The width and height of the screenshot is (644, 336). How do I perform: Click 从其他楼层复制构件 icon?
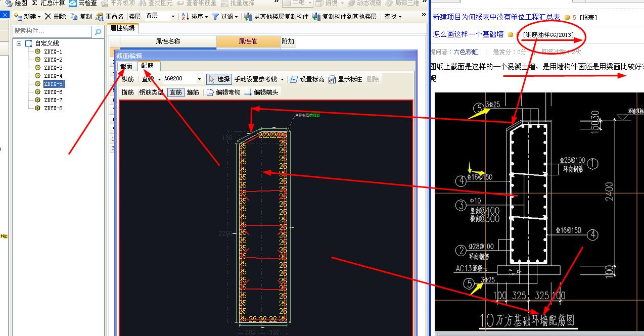(x=248, y=16)
